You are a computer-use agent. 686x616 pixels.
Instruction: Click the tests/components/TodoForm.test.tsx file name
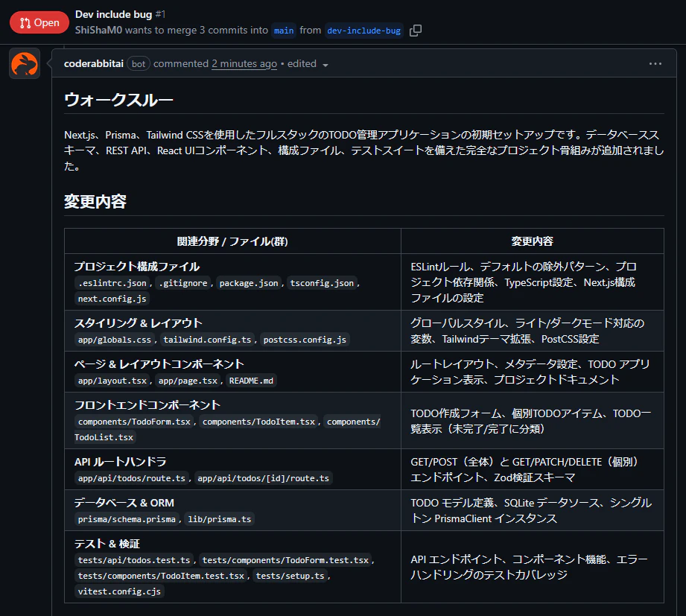coord(285,560)
